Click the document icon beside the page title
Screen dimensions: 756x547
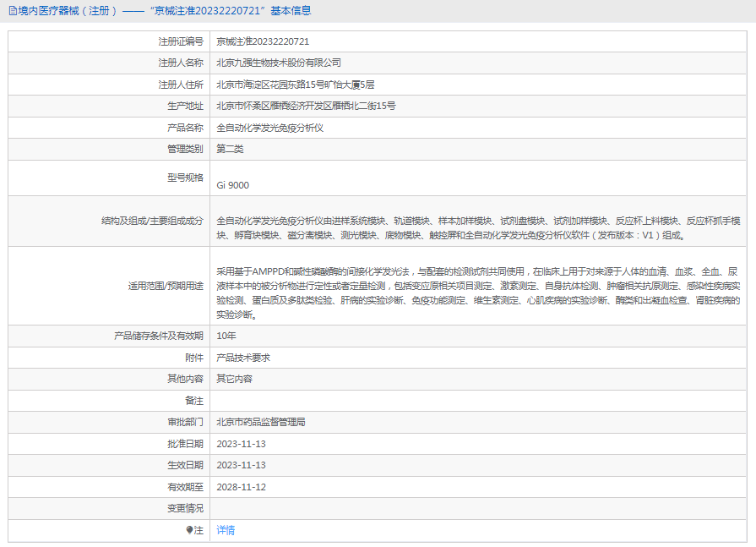pos(13,11)
